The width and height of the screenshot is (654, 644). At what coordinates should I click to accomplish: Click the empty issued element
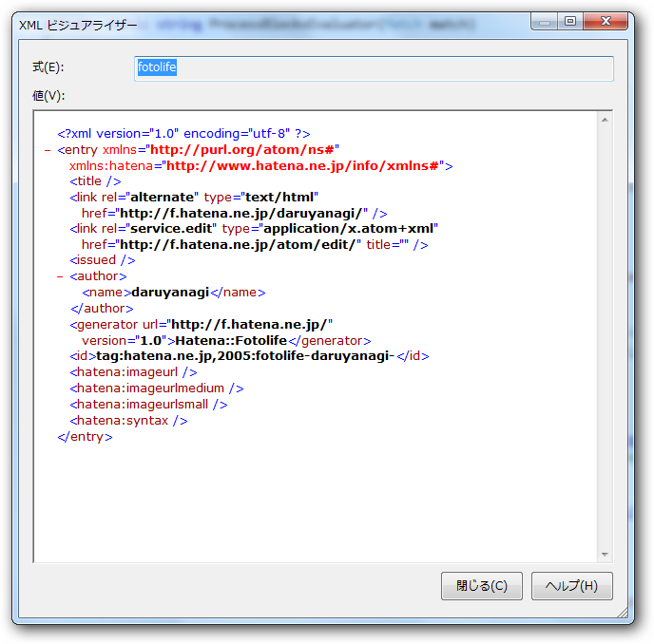[103, 260]
